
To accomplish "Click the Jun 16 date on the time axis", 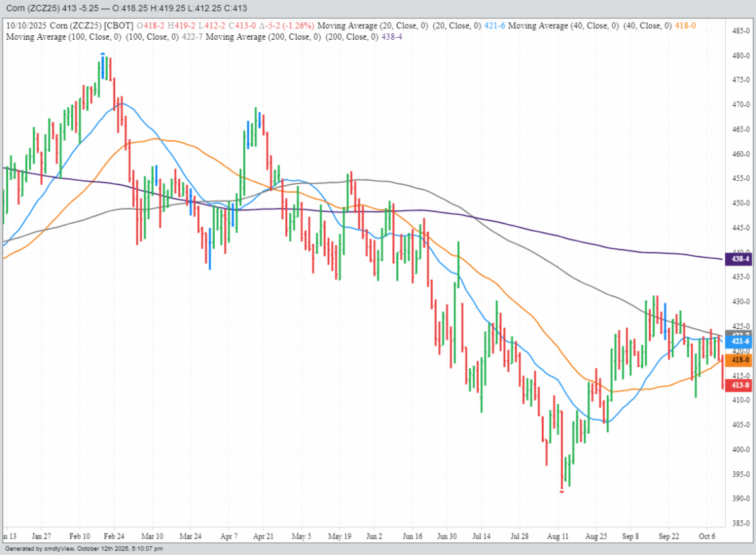I will click(x=412, y=537).
